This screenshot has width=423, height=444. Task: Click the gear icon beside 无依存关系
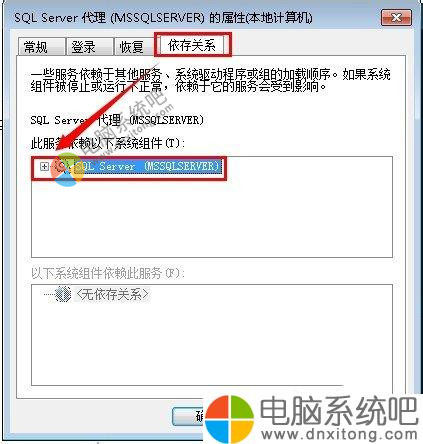coord(62,294)
